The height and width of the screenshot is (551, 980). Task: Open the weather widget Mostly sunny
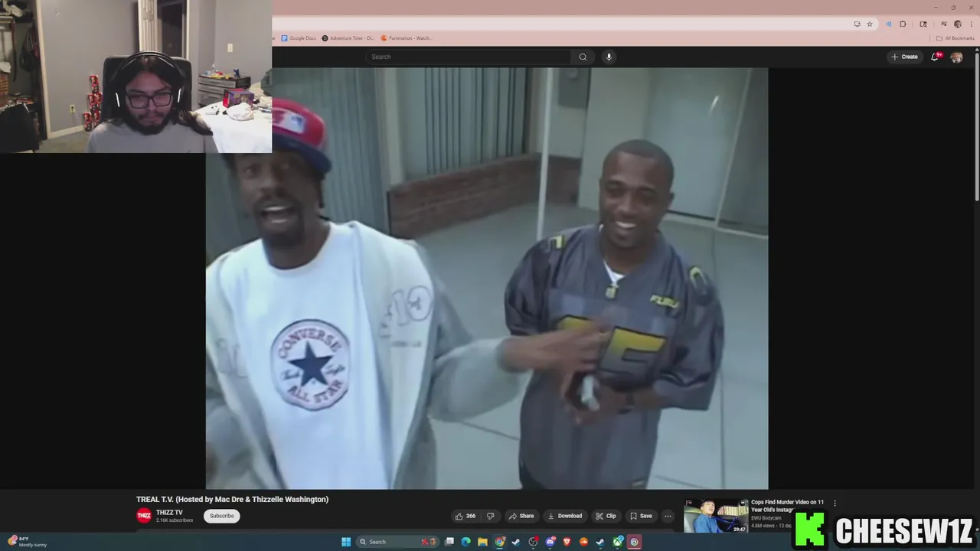(x=28, y=542)
